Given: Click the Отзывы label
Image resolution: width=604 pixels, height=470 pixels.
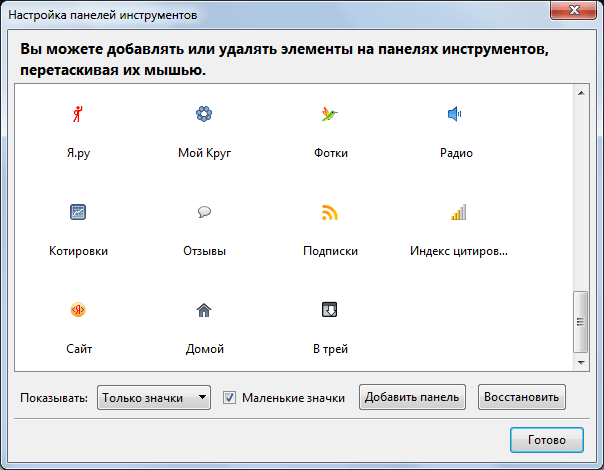Looking at the screenshot, I should point(205,251).
